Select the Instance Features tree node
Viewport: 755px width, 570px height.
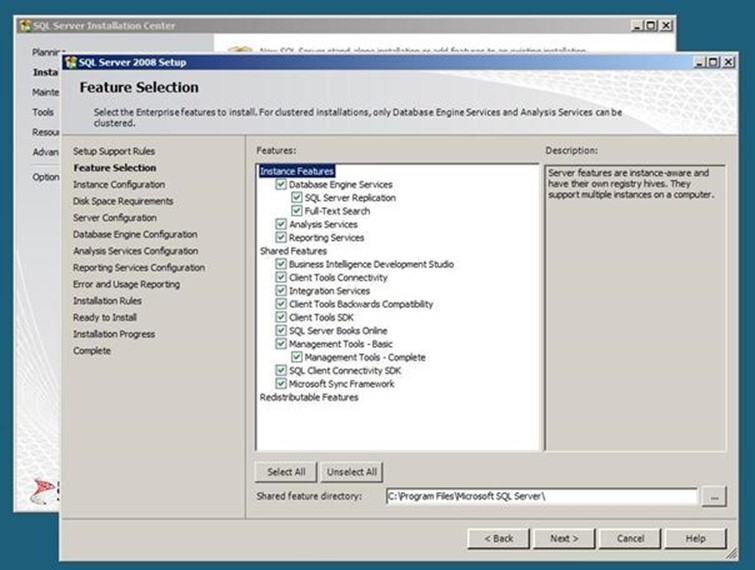(297, 171)
